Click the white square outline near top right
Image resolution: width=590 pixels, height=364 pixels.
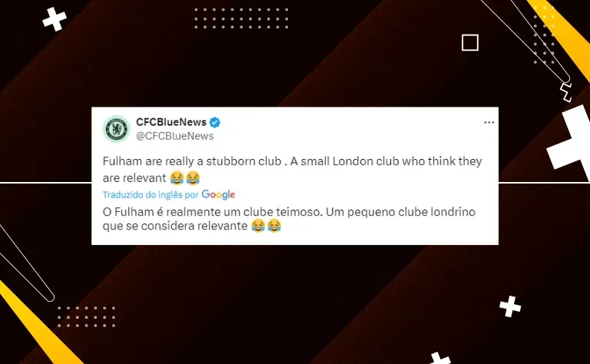[470, 42]
